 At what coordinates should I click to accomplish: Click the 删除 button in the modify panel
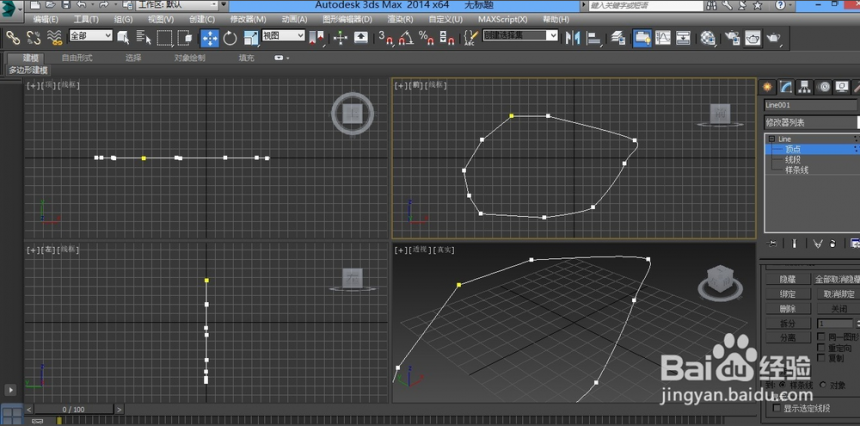[x=788, y=309]
